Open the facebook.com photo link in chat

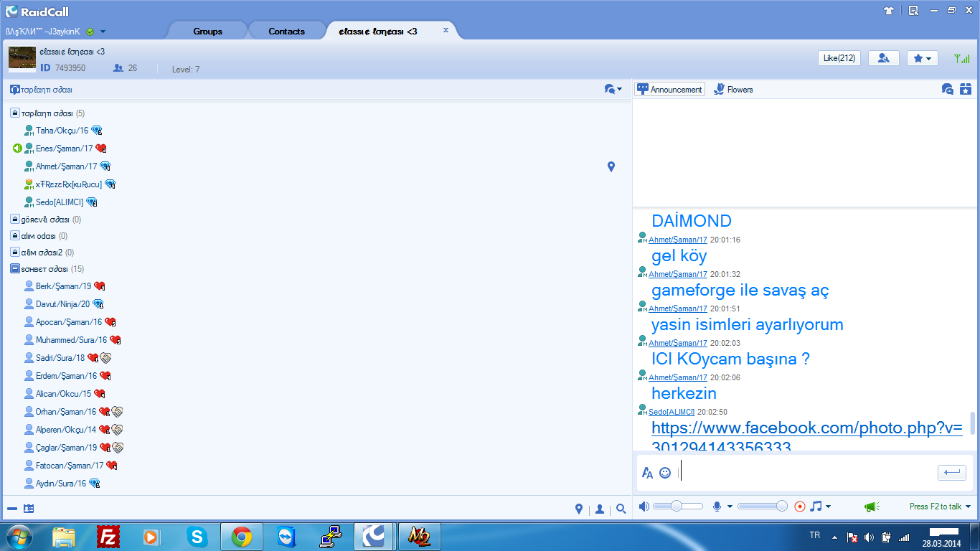[x=807, y=437]
